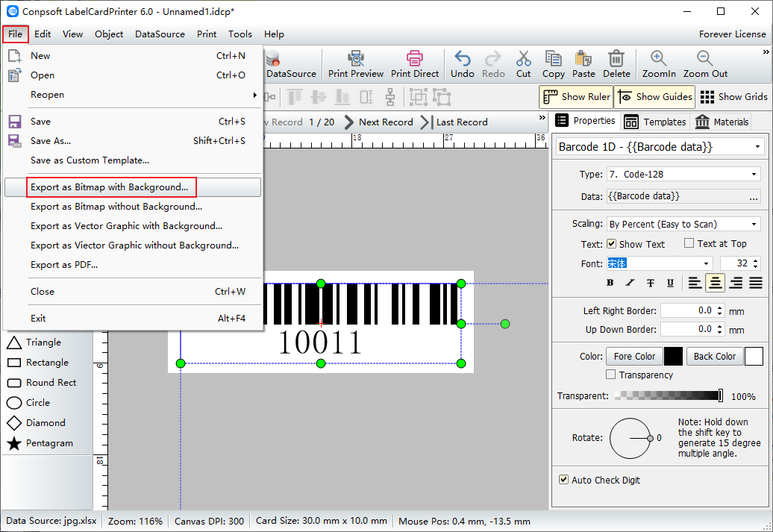Toggle strikethrough font style button
Screen dimensions: 773x532
coord(650,283)
